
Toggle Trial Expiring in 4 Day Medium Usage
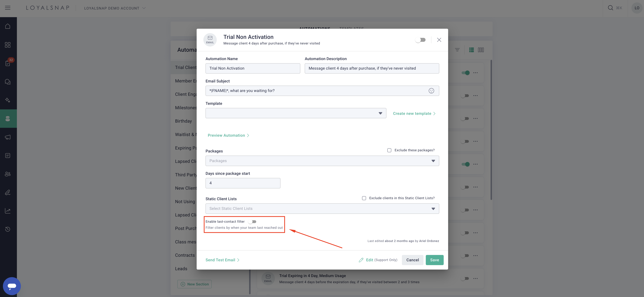(x=465, y=278)
